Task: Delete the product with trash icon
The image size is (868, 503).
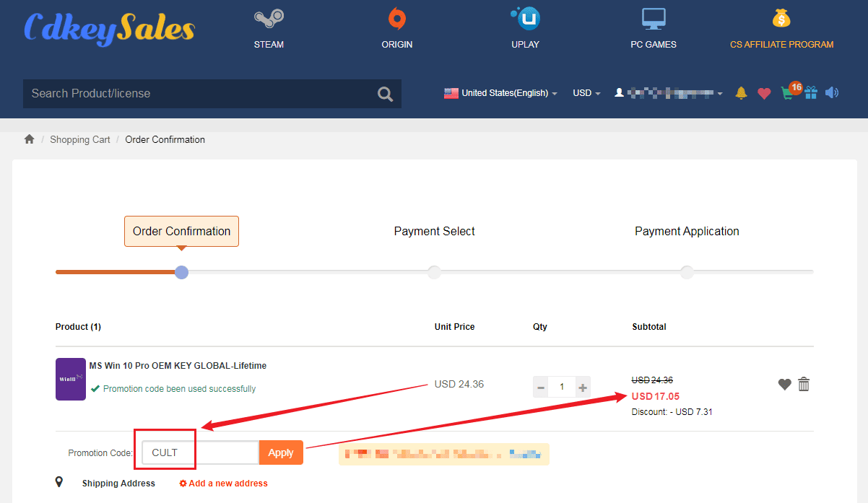Action: point(804,385)
